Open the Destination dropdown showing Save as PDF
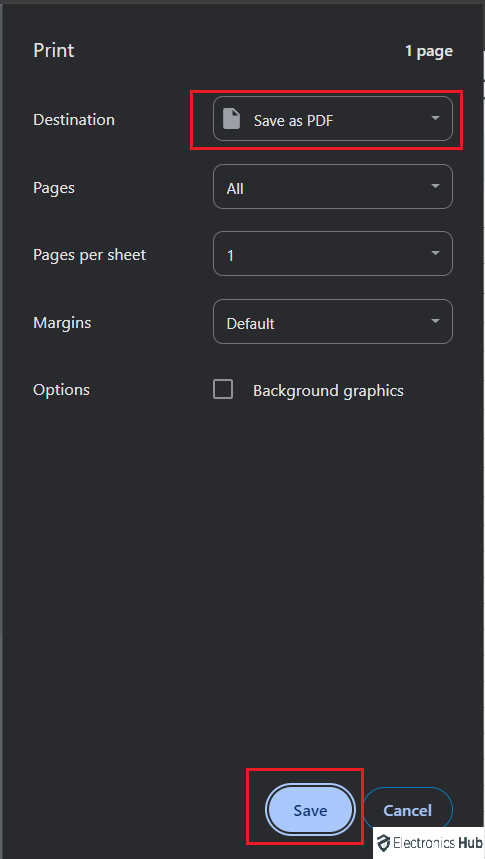Screen dimensions: 485x859 (333, 119)
